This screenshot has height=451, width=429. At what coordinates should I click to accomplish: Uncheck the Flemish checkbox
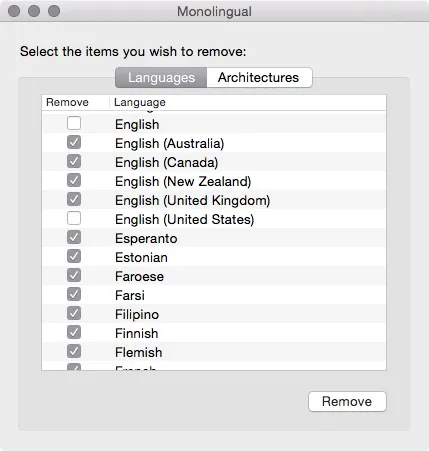(74, 351)
